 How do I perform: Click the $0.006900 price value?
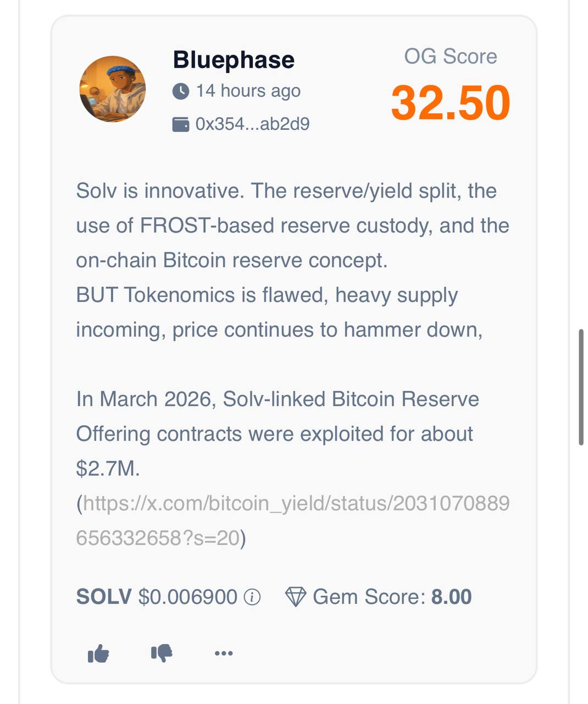coord(187,597)
